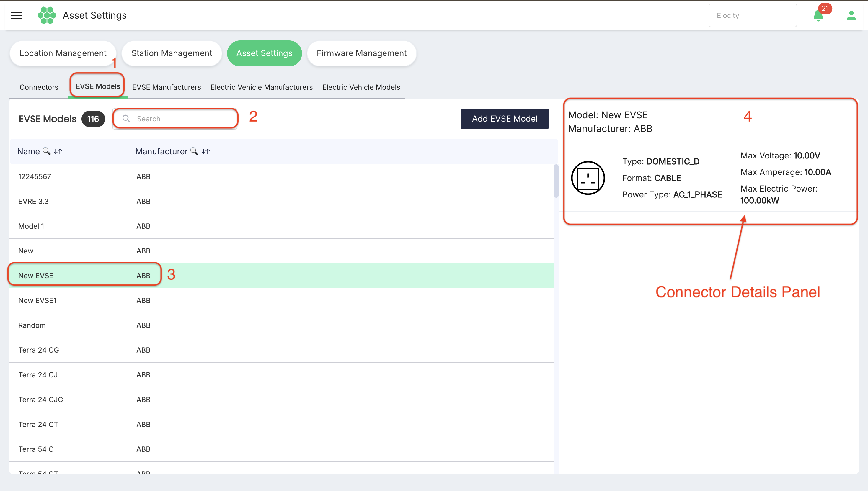Click the table's vertical scrollbar

pyautogui.click(x=556, y=181)
